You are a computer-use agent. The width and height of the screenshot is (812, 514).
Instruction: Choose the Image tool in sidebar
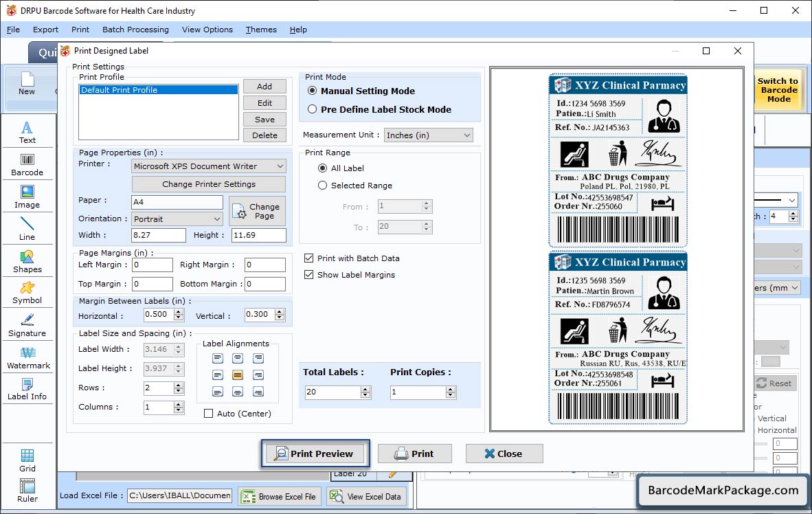[27, 197]
